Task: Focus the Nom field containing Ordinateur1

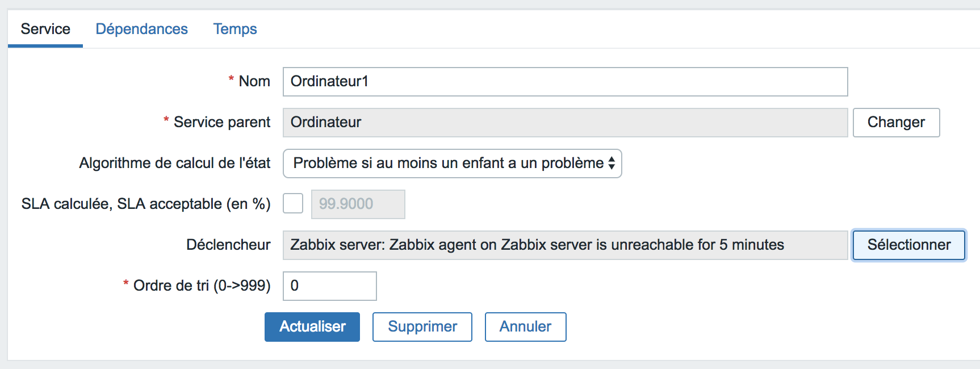Action: [565, 82]
